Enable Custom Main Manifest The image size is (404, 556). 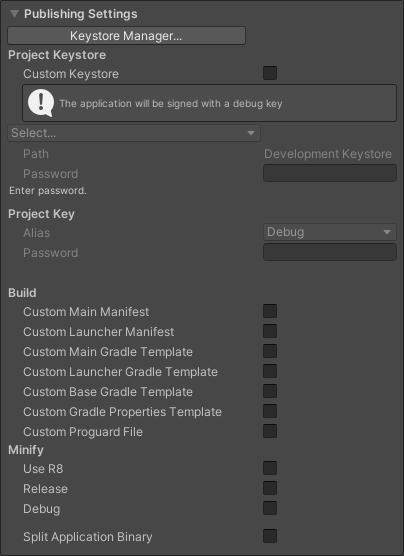coord(270,311)
